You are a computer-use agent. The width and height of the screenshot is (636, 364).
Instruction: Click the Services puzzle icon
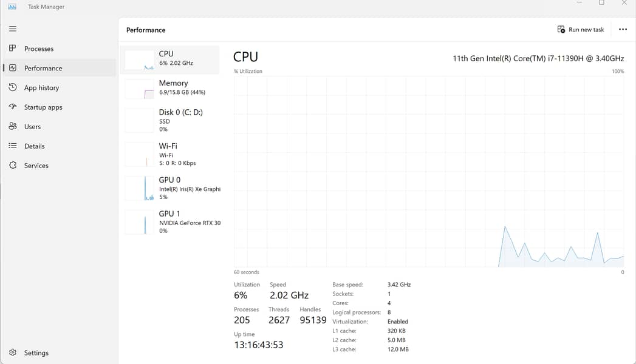[13, 165]
